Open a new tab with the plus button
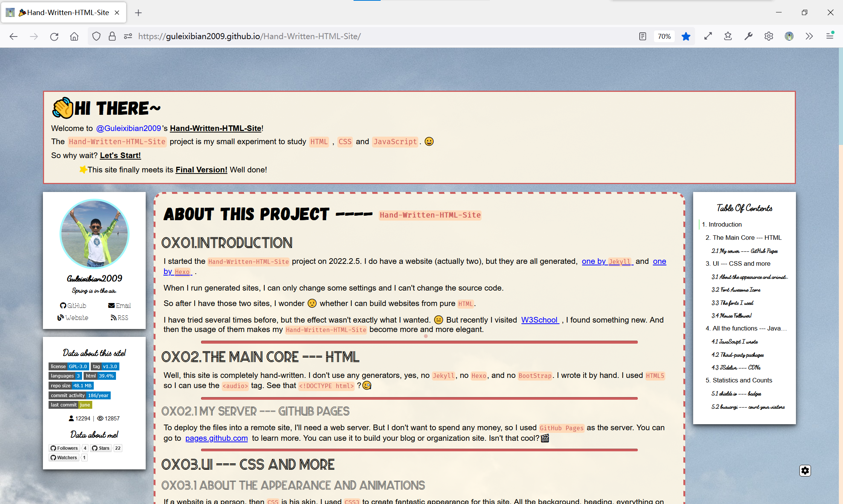The image size is (843, 504). [138, 13]
